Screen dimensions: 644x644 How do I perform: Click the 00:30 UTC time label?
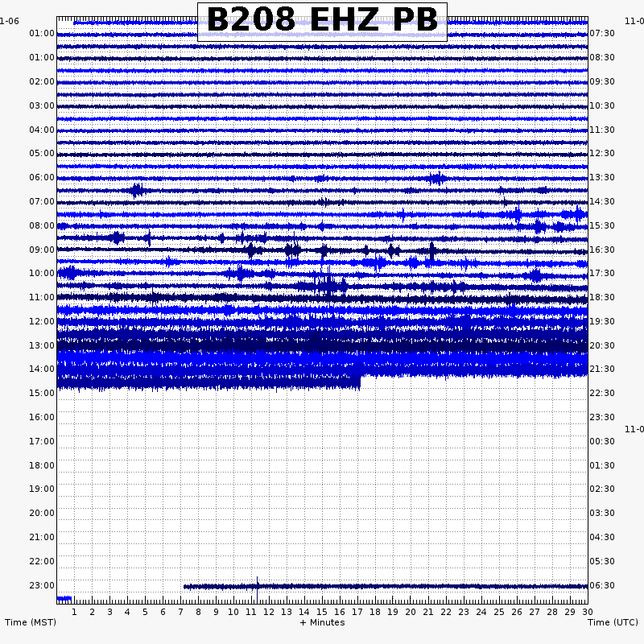602,441
